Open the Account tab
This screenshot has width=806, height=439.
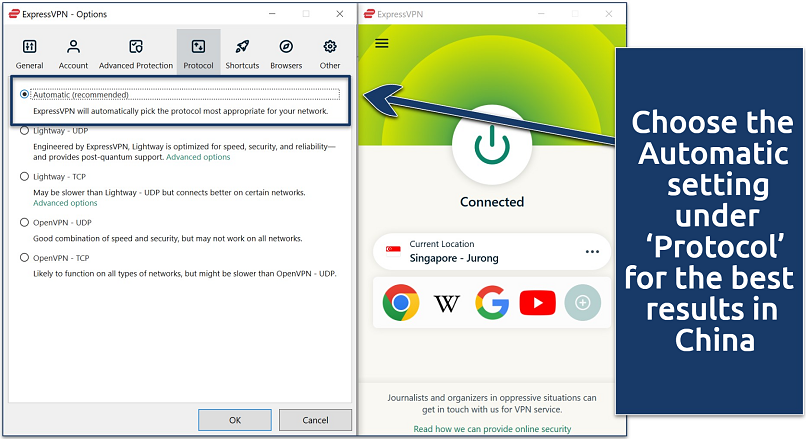click(73, 53)
